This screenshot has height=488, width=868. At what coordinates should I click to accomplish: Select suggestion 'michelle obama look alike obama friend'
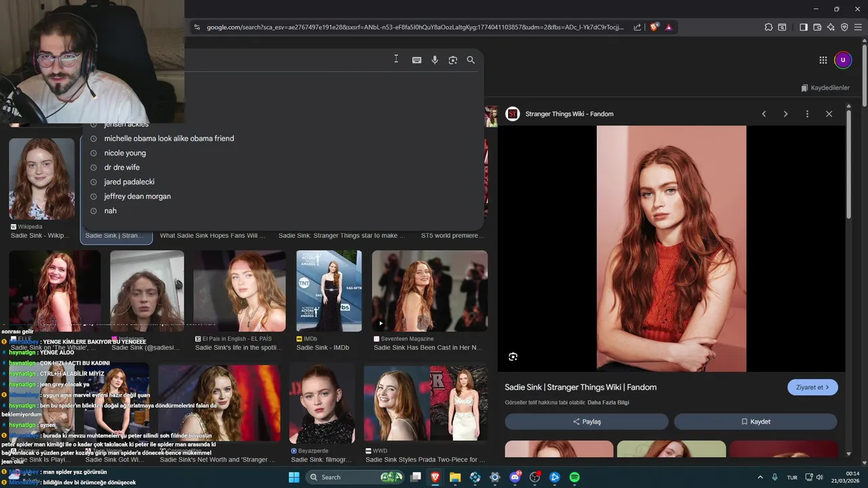169,138
